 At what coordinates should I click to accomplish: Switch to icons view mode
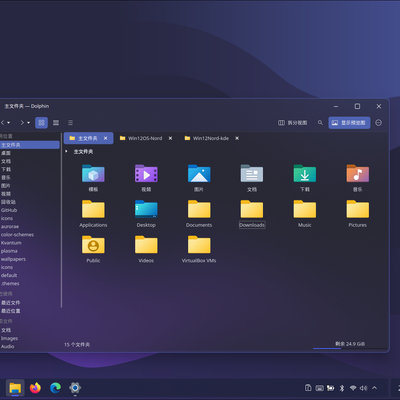[x=41, y=123]
